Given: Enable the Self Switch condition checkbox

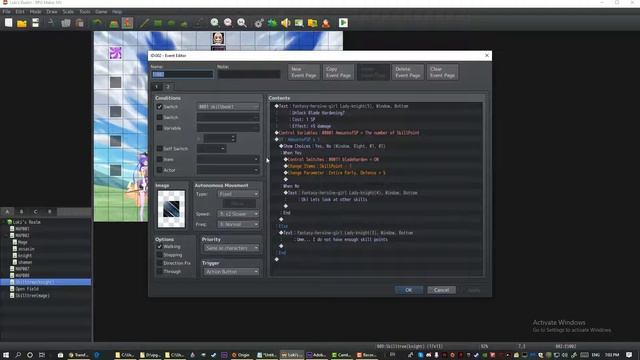Looking at the screenshot, I should pos(160,149).
